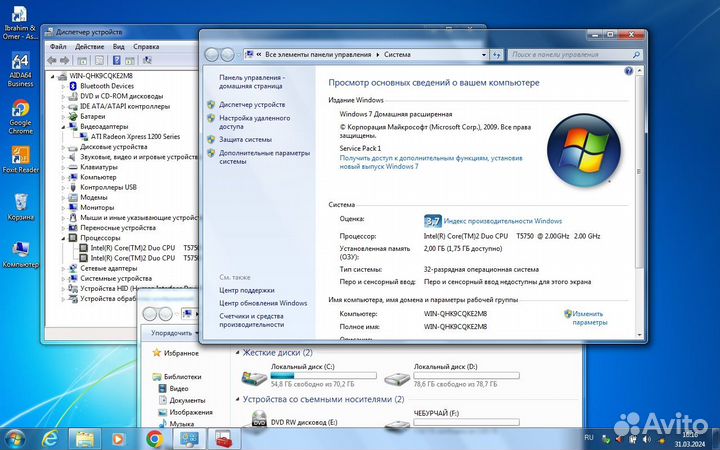This screenshot has width=720, height=450.
Task: Open Компьютер desktop icon
Action: tap(20, 254)
